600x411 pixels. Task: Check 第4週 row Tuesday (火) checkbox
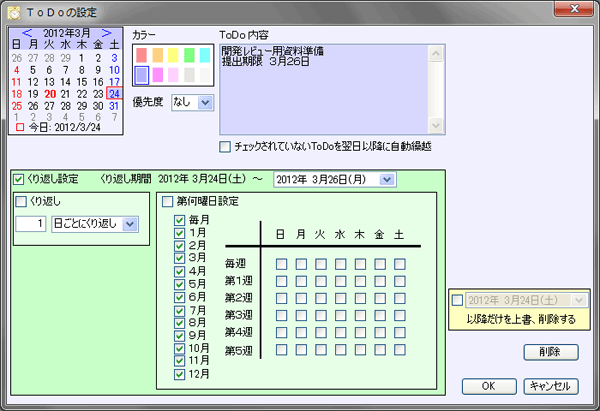point(321,333)
